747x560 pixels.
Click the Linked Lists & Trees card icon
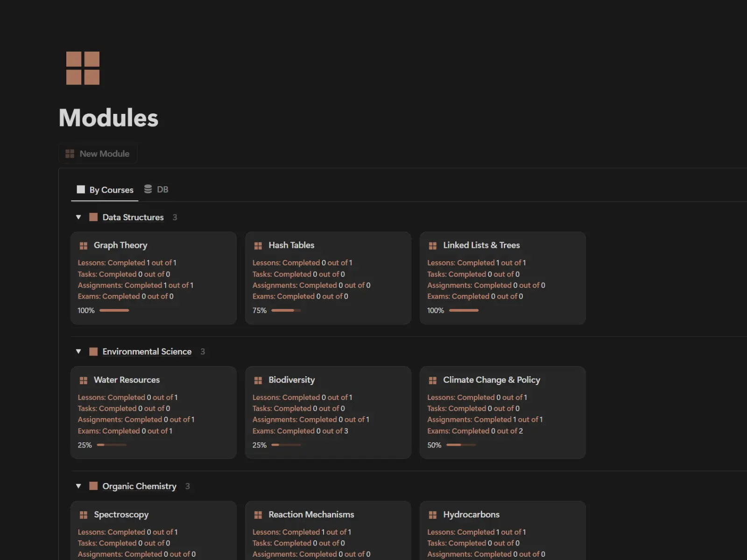coord(433,245)
